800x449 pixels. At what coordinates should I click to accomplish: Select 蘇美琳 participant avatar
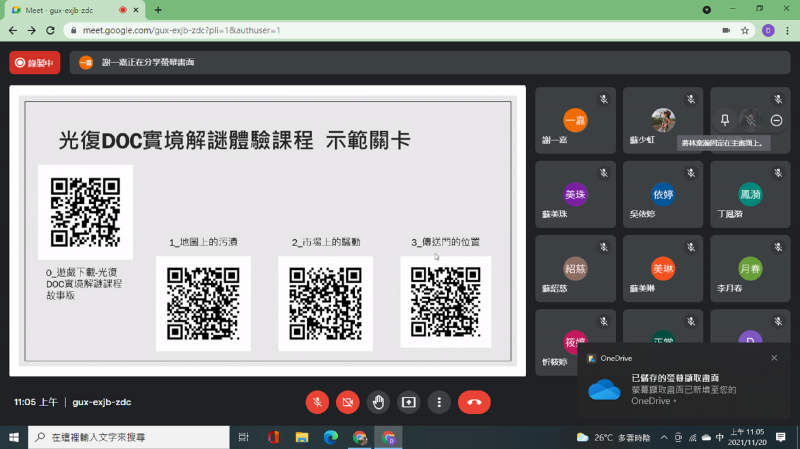point(663,268)
